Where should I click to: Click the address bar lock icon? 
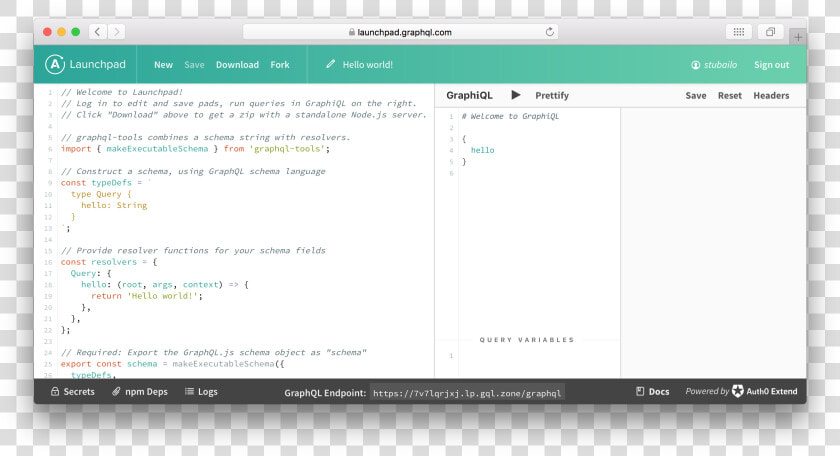point(351,32)
